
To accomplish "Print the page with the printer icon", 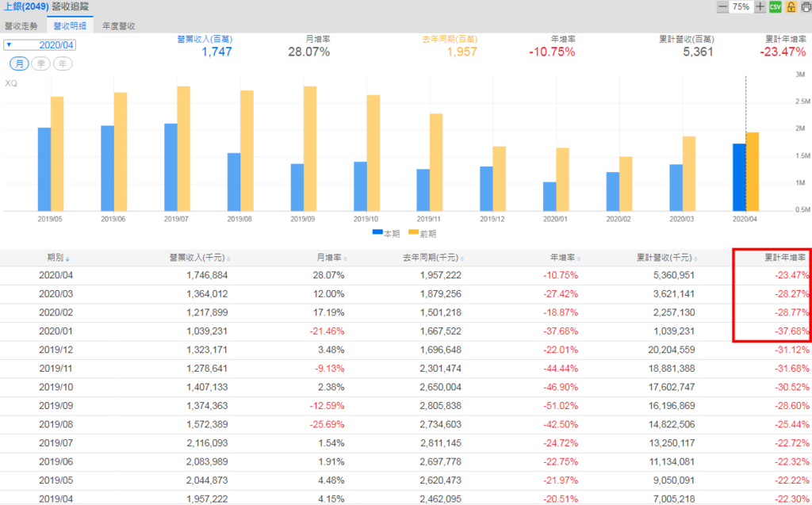I will point(806,6).
